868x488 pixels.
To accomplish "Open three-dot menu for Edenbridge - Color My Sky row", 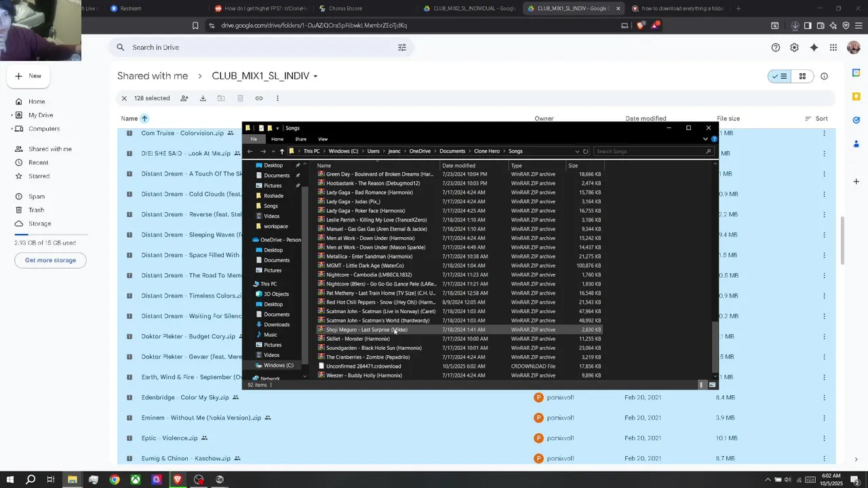I will (x=825, y=397).
